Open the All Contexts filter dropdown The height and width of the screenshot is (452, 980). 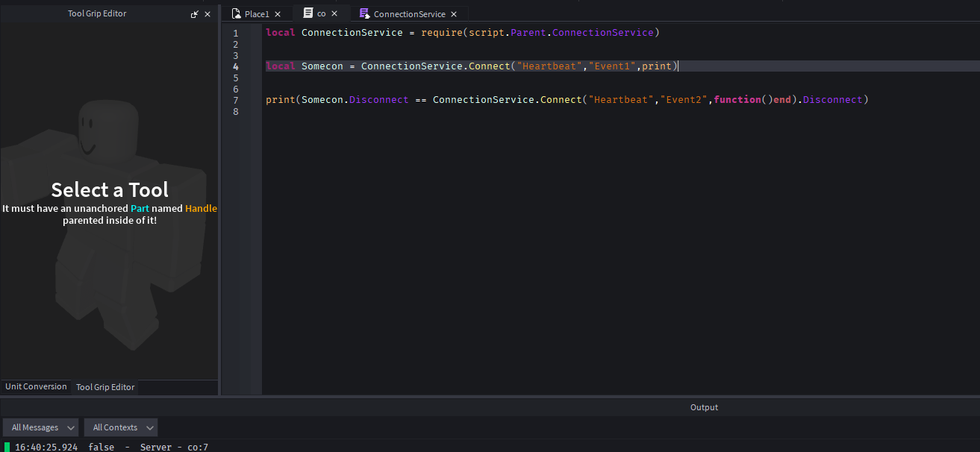coord(120,427)
